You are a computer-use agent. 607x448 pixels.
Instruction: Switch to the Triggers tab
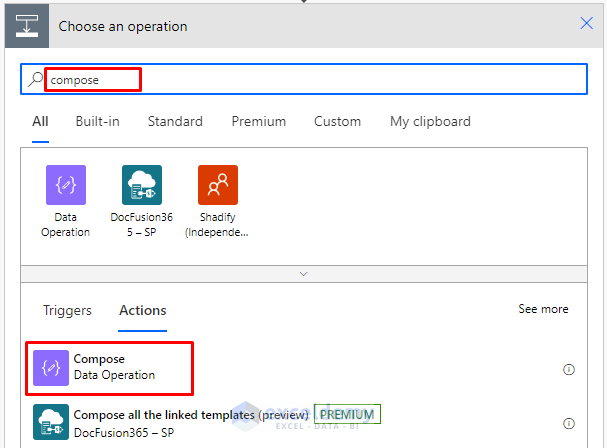(x=67, y=310)
